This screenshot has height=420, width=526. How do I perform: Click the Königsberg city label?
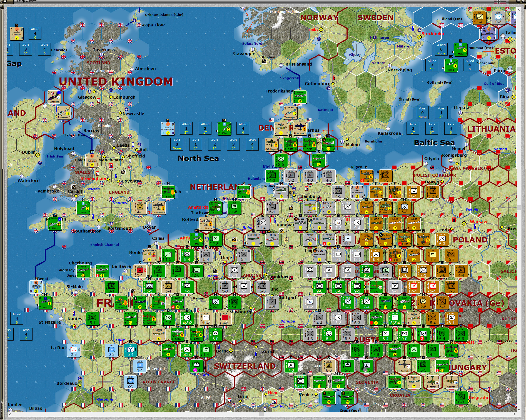(454, 155)
